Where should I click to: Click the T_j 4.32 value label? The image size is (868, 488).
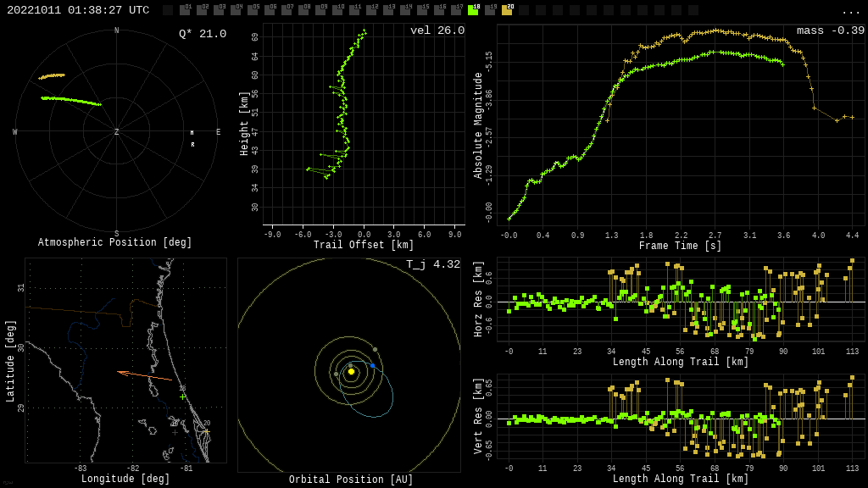(x=432, y=264)
